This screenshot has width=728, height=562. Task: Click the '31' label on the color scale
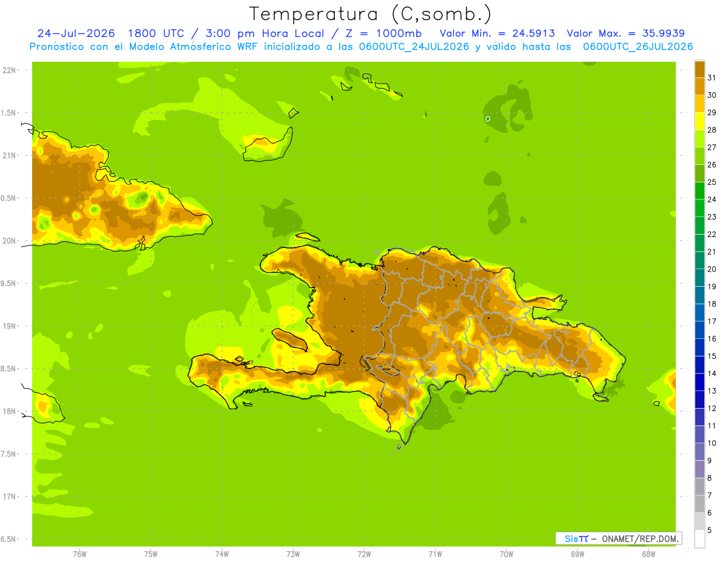click(x=712, y=77)
